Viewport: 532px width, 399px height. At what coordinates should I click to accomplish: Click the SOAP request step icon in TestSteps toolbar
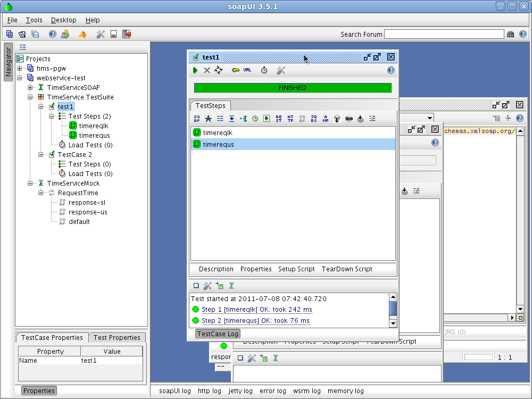(197, 119)
